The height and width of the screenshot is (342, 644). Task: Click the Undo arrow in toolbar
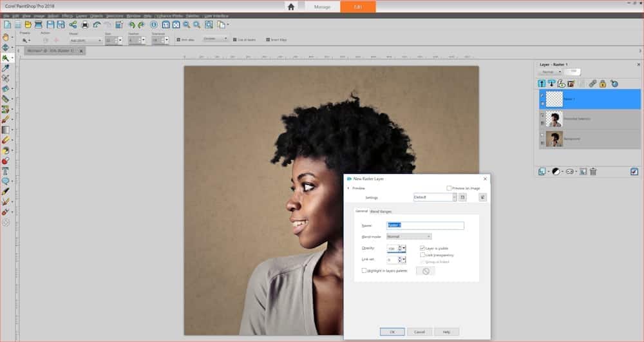(97, 24)
